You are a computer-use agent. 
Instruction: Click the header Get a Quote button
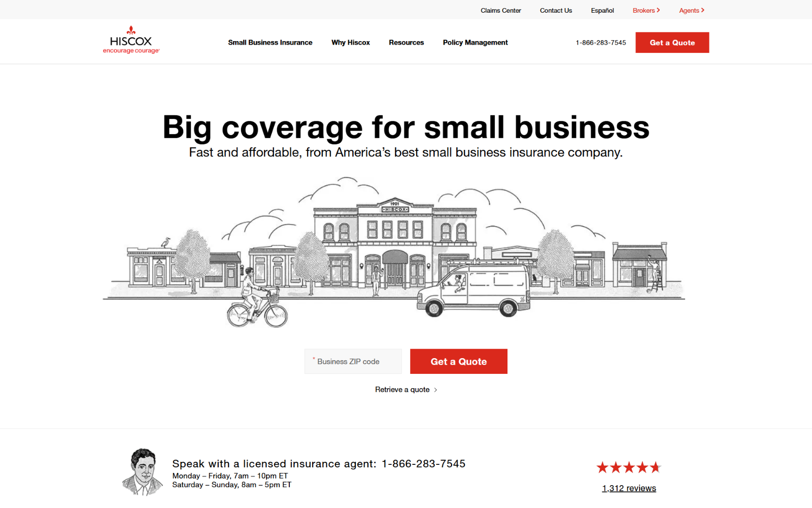tap(672, 43)
